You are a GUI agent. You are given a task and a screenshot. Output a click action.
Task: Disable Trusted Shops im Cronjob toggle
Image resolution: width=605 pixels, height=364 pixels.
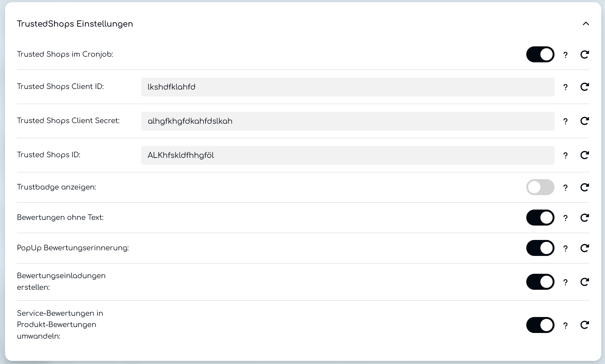(x=540, y=55)
